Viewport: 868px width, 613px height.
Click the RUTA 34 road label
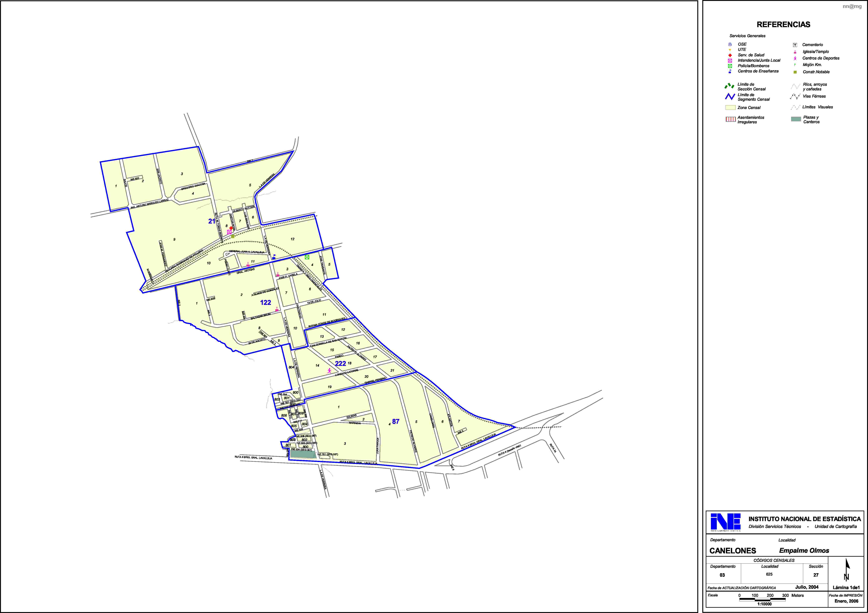553,448
